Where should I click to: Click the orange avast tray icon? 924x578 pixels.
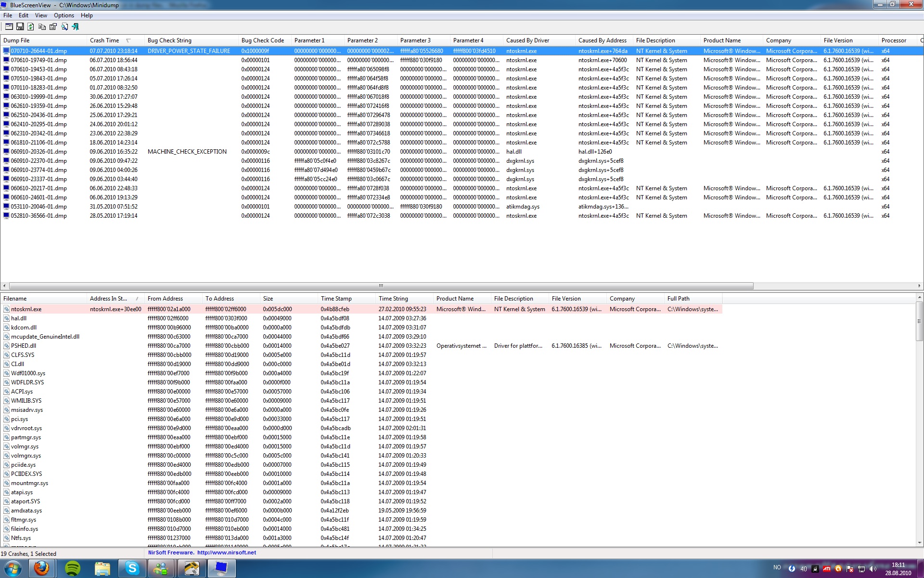838,569
